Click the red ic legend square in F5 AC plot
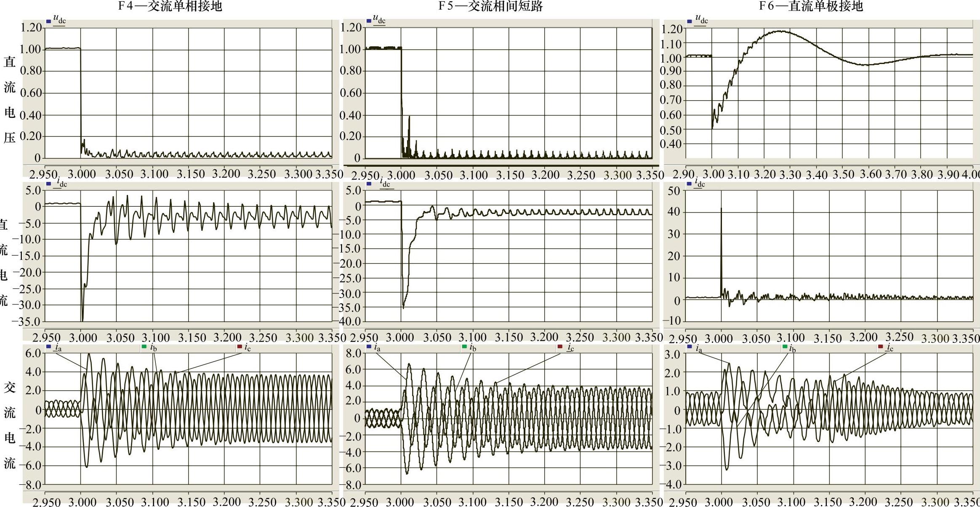Image resolution: width=980 pixels, height=507 pixels. 560,347
